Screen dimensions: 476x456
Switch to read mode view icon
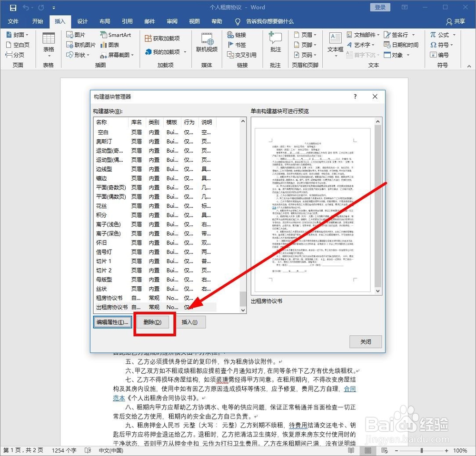pyautogui.click(x=351, y=450)
